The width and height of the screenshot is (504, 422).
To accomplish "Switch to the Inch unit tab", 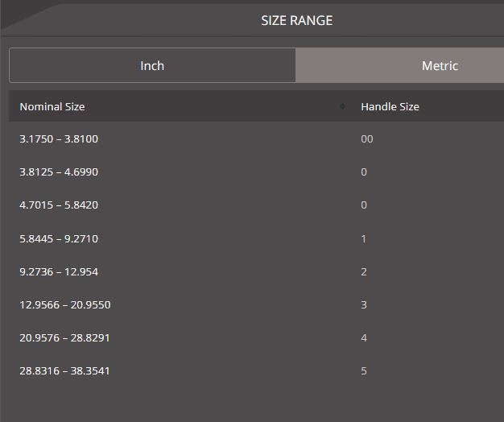I will (152, 66).
